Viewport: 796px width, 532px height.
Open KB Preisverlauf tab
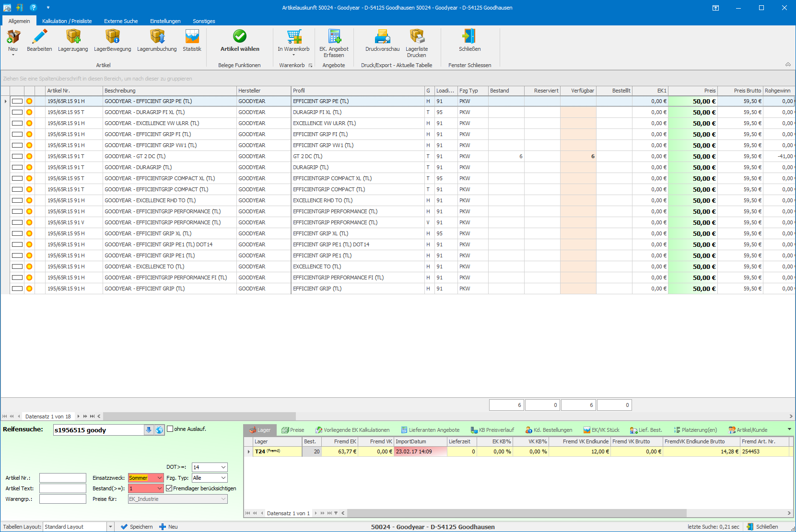coord(492,430)
